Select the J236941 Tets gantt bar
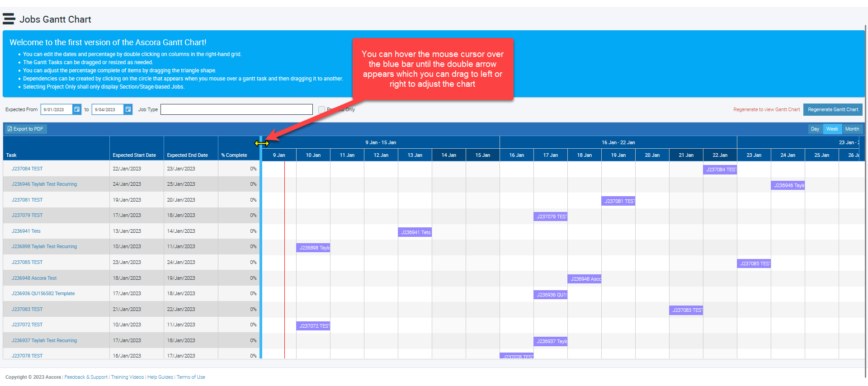The height and width of the screenshot is (386, 868). pyautogui.click(x=415, y=232)
